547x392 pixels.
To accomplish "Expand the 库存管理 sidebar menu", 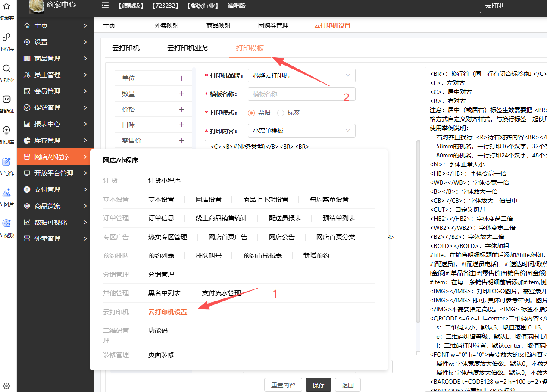I will point(55,141).
